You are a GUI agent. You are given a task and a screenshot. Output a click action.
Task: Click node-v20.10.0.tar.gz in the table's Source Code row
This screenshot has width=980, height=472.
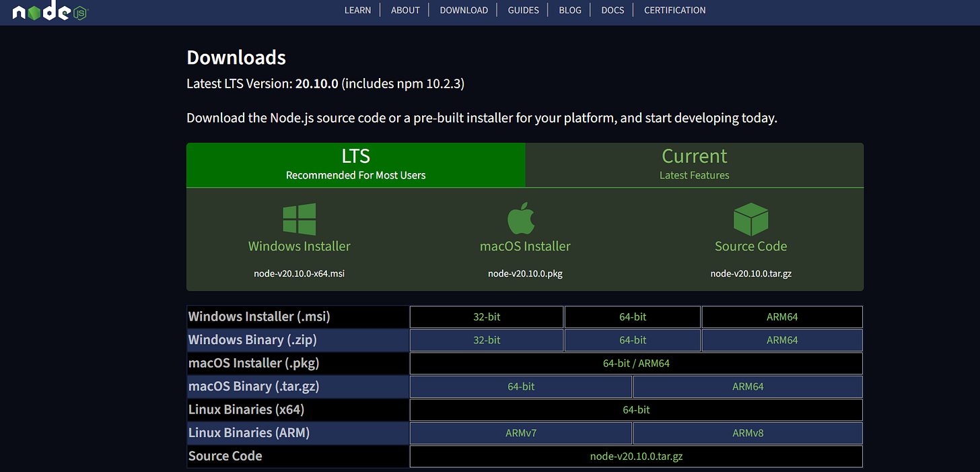click(636, 457)
